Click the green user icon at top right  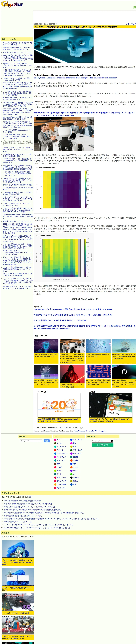point(135,8)
